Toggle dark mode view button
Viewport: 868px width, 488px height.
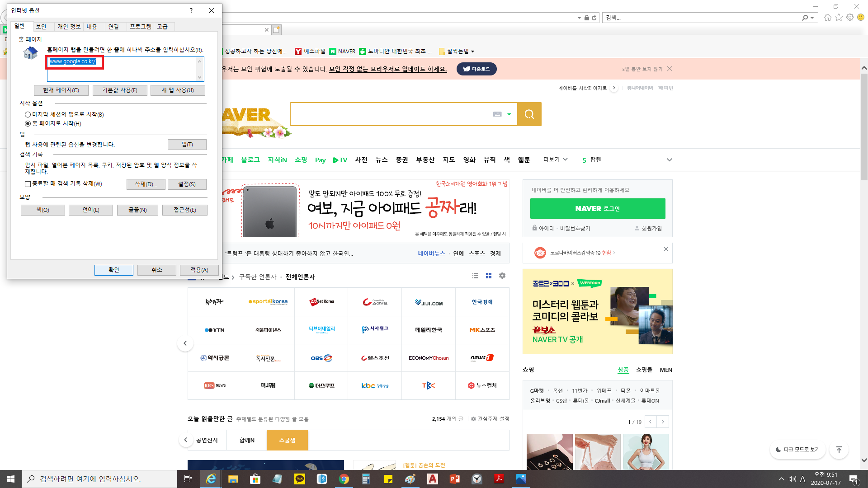tap(798, 450)
